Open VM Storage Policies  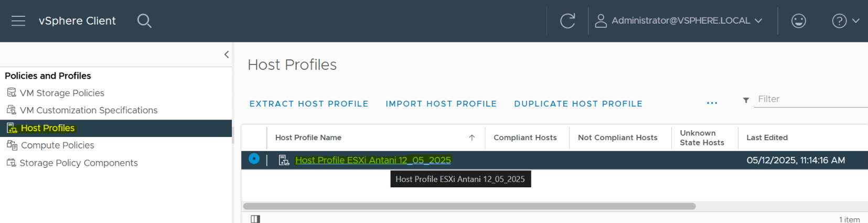[62, 93]
